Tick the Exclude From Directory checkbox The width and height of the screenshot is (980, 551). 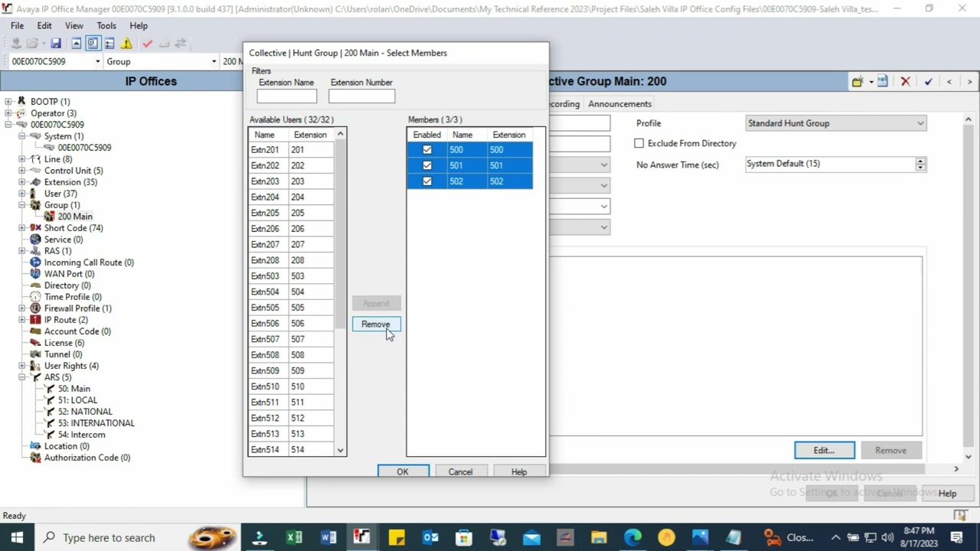tap(639, 143)
